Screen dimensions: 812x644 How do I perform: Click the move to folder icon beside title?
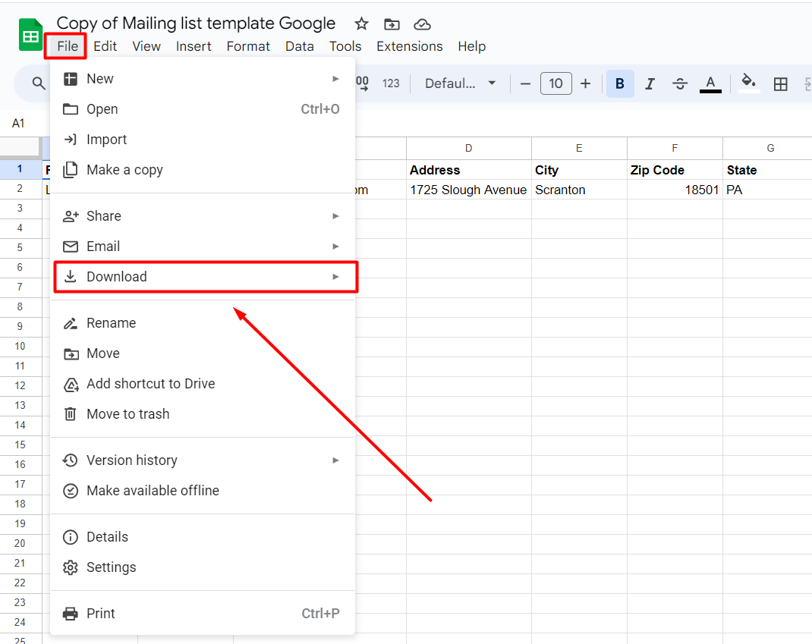pyautogui.click(x=392, y=24)
